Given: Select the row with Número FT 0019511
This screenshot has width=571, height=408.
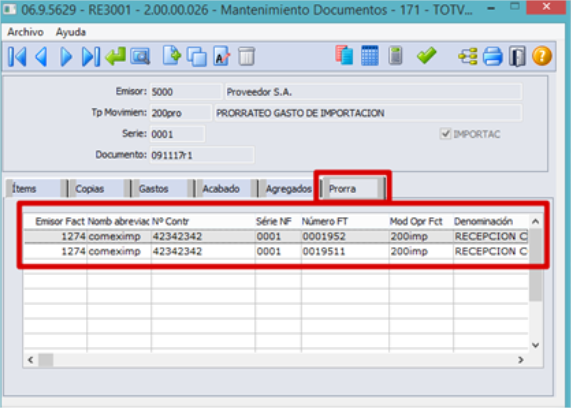Looking at the screenshot, I should pyautogui.click(x=276, y=251).
